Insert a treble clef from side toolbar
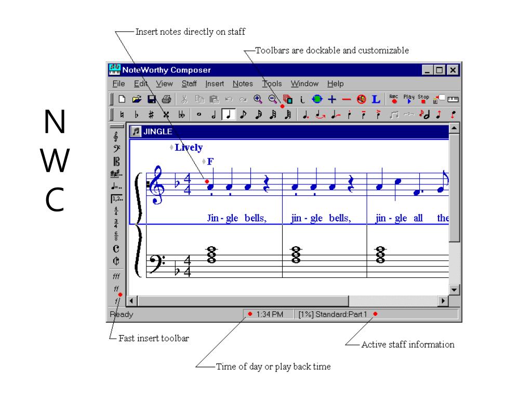Viewport: 532px width, 399px height. (x=116, y=137)
